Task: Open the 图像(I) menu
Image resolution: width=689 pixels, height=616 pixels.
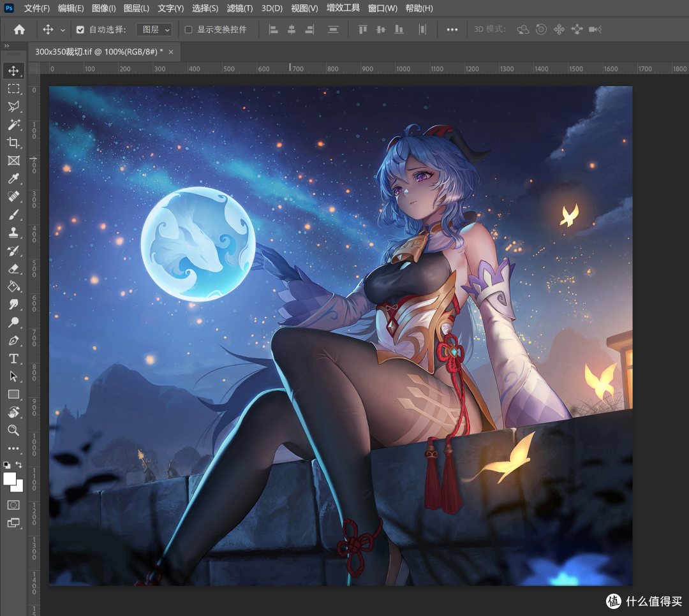Action: coord(104,8)
